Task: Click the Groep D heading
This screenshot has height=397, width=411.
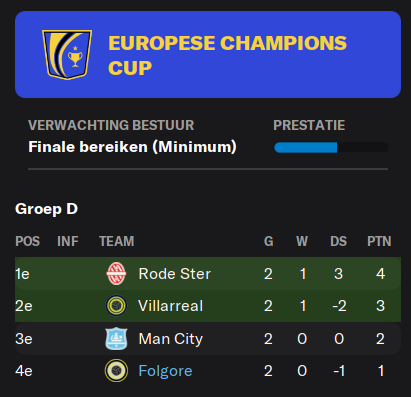Action: click(46, 209)
